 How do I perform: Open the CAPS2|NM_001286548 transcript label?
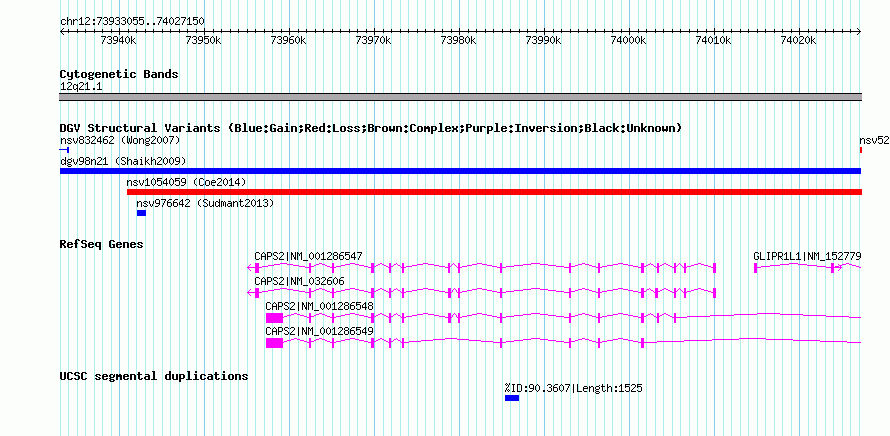point(320,307)
